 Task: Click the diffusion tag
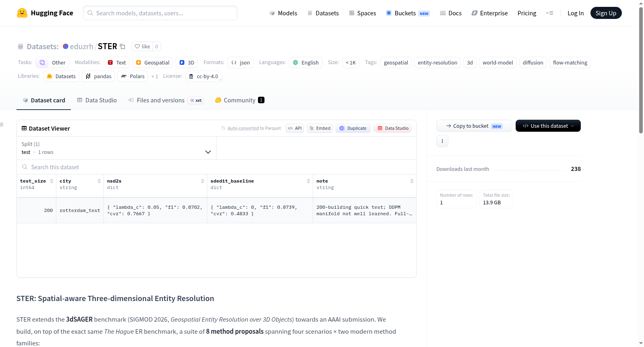pyautogui.click(x=533, y=62)
